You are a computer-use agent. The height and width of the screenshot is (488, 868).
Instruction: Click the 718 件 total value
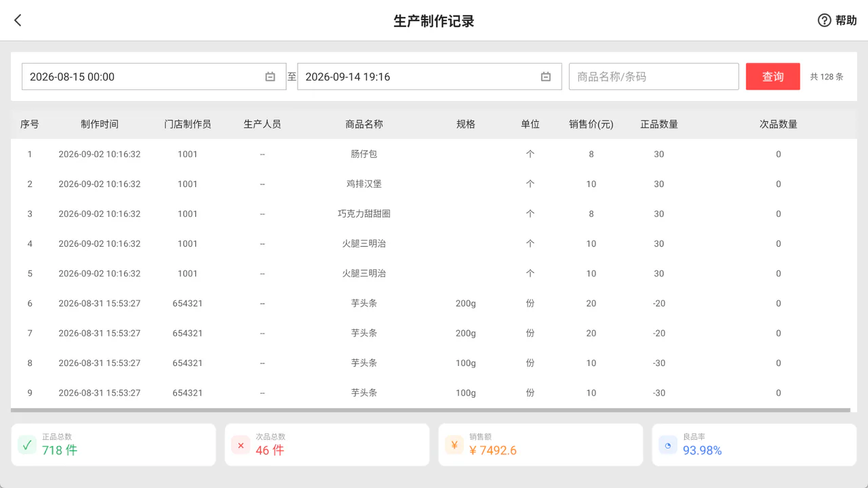pos(60,450)
